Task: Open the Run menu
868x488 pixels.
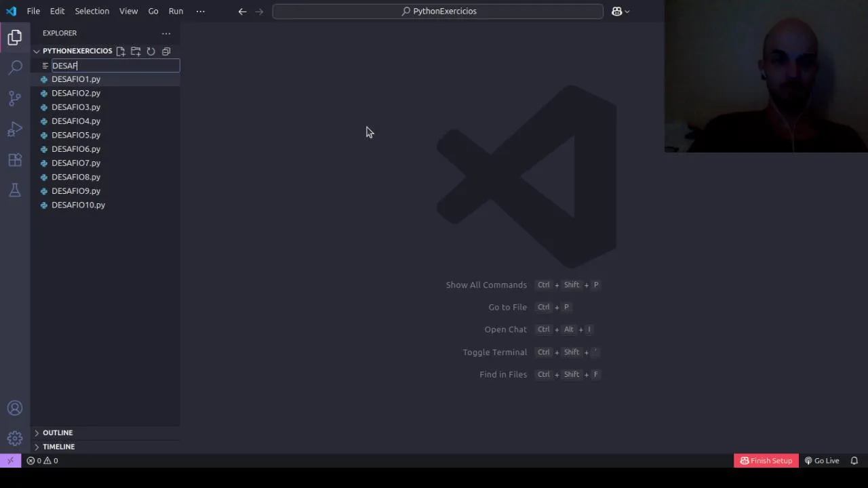Action: (x=176, y=11)
